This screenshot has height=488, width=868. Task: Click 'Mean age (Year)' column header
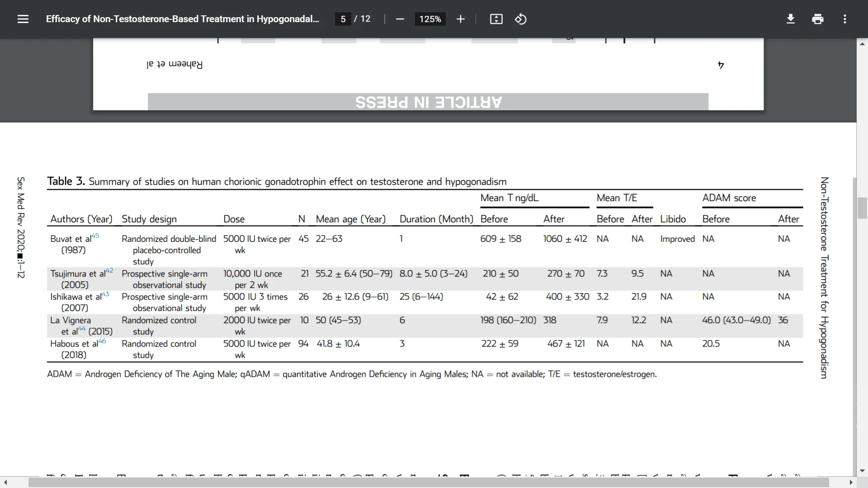click(351, 219)
